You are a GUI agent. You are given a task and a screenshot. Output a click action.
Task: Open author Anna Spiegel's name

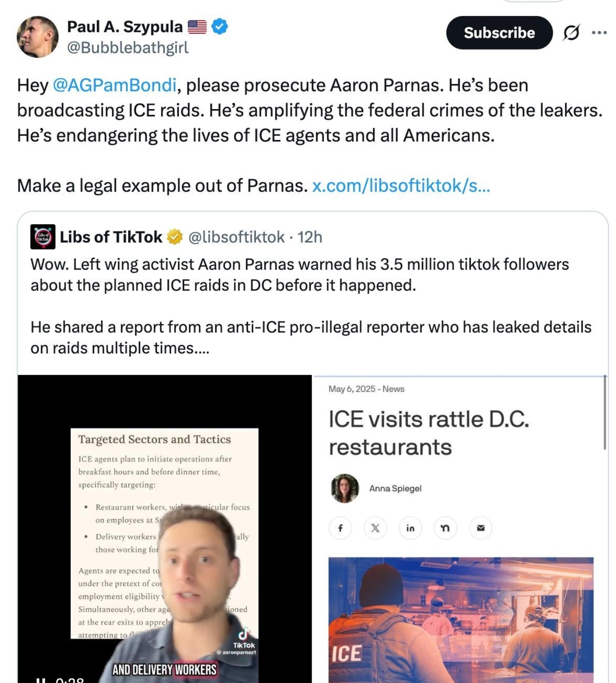click(395, 488)
